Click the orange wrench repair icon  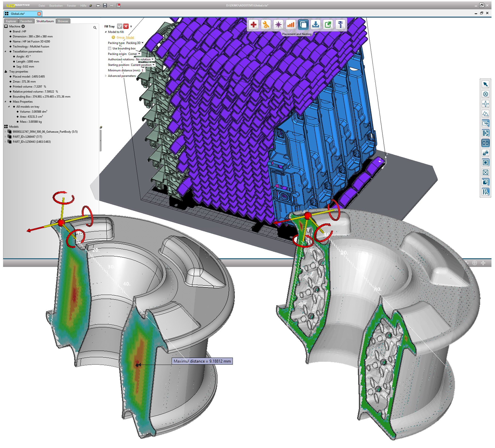pos(266,25)
